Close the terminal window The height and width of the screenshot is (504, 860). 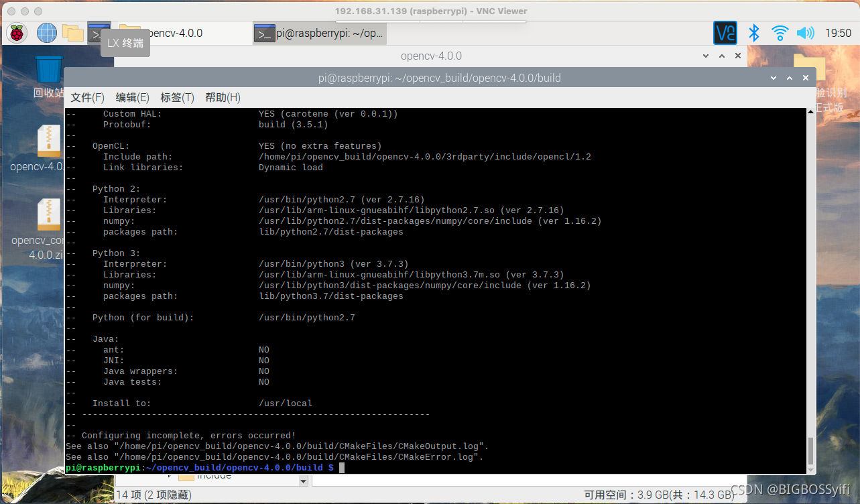[x=806, y=78]
